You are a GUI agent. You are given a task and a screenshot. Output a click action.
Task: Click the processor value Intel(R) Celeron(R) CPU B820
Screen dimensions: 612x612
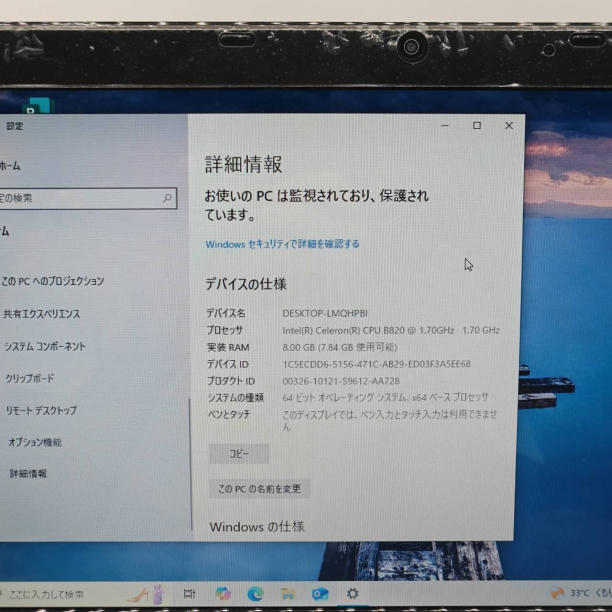pyautogui.click(x=391, y=330)
